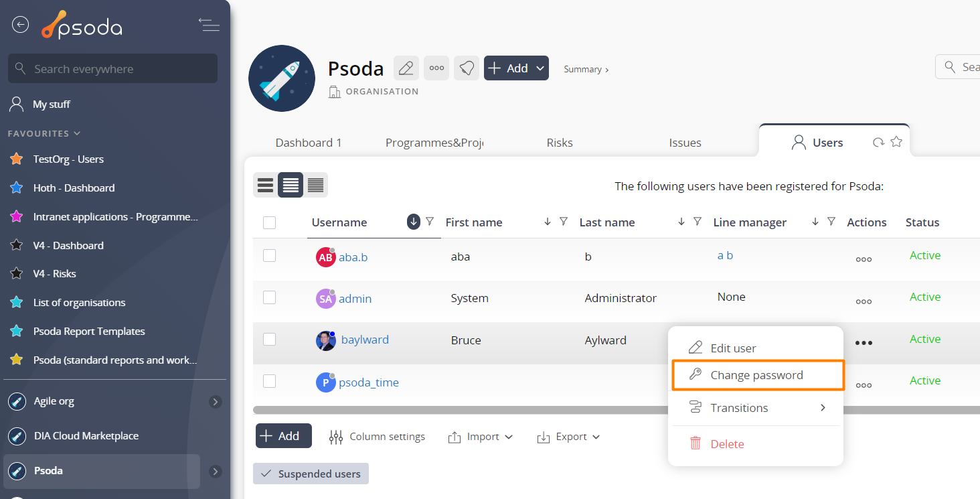Collapse the sidebar menu icon

[209, 25]
